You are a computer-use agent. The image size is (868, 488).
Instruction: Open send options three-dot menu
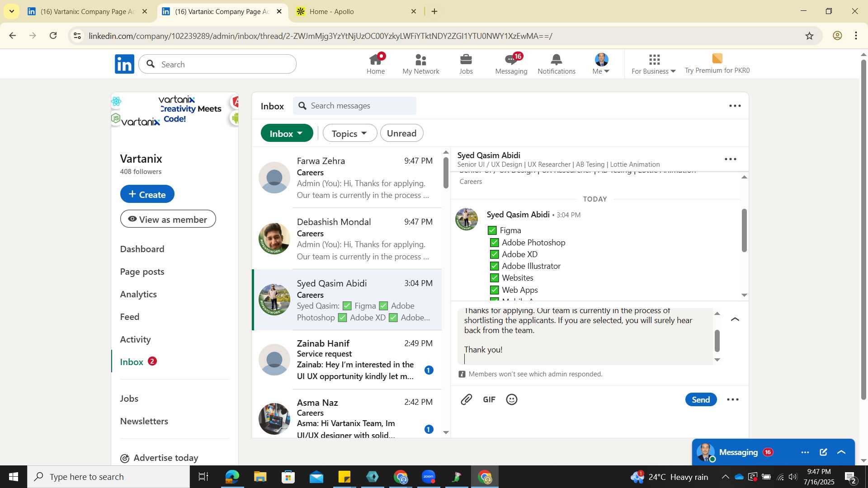(x=733, y=399)
